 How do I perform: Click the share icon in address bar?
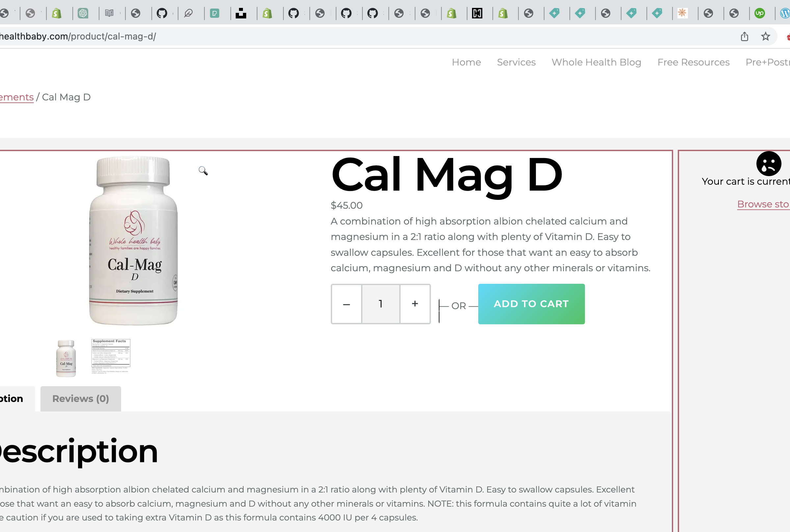point(745,36)
